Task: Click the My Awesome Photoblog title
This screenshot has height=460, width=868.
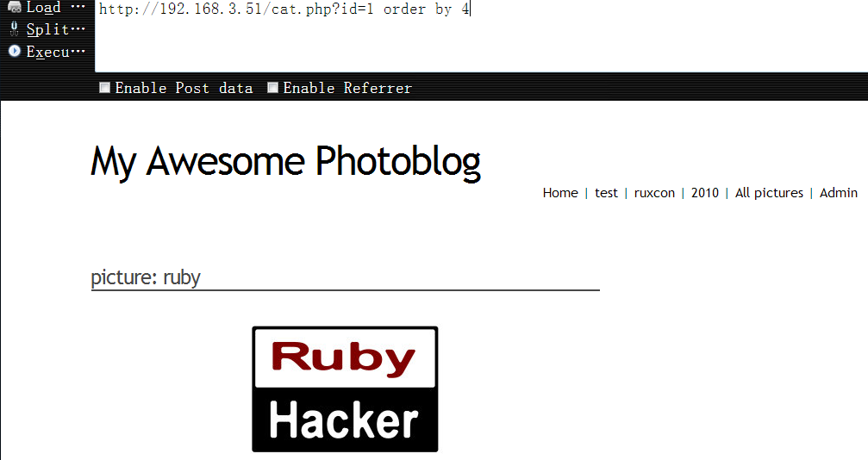Action: [285, 162]
